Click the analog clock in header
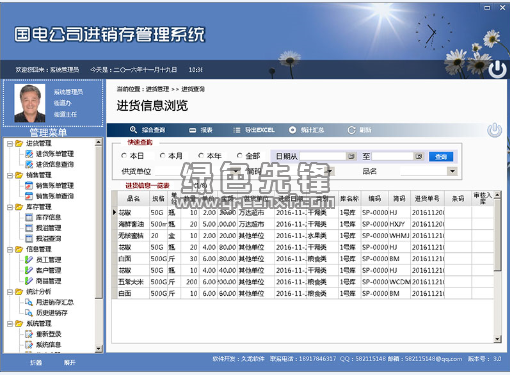The image size is (510, 375). pos(434,32)
